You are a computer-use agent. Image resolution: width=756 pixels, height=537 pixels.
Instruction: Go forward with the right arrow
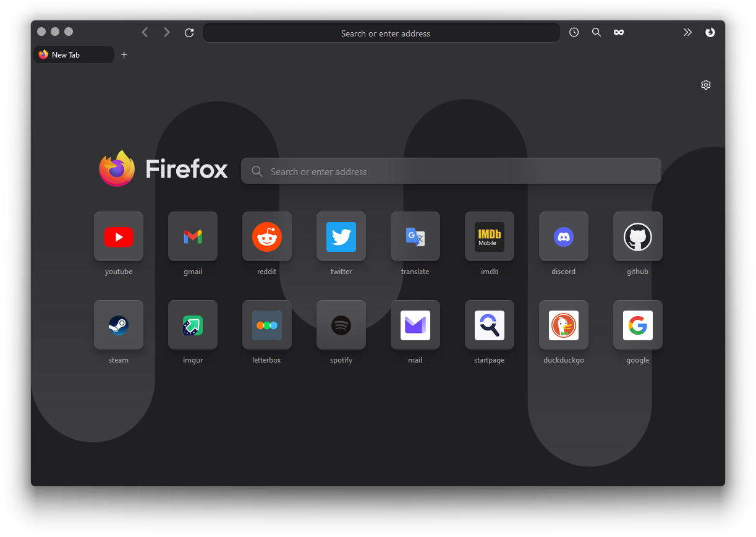point(167,32)
